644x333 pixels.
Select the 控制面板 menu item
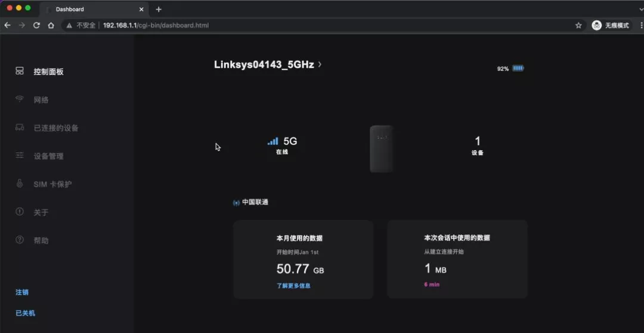(48, 71)
